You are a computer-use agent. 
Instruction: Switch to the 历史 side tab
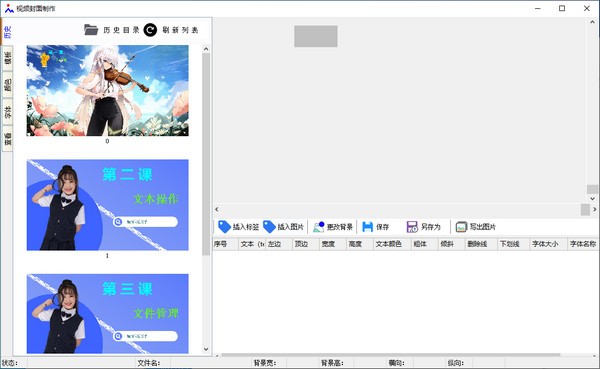[x=7, y=32]
